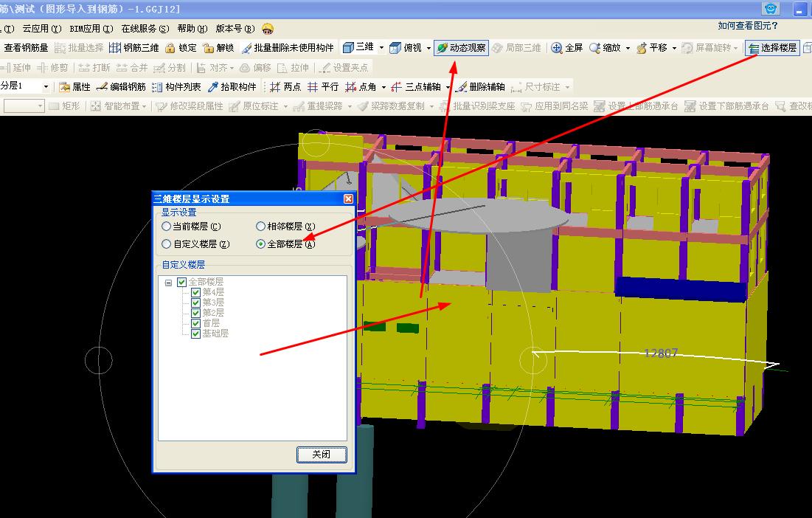Open 分层1 layer combo box
Image resolution: width=812 pixels, height=518 pixels.
(25, 86)
